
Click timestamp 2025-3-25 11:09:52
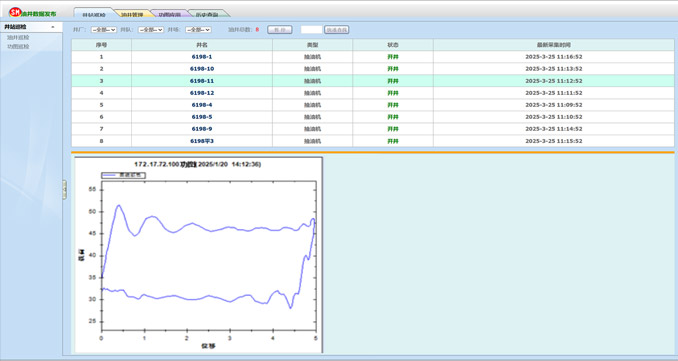click(x=554, y=105)
